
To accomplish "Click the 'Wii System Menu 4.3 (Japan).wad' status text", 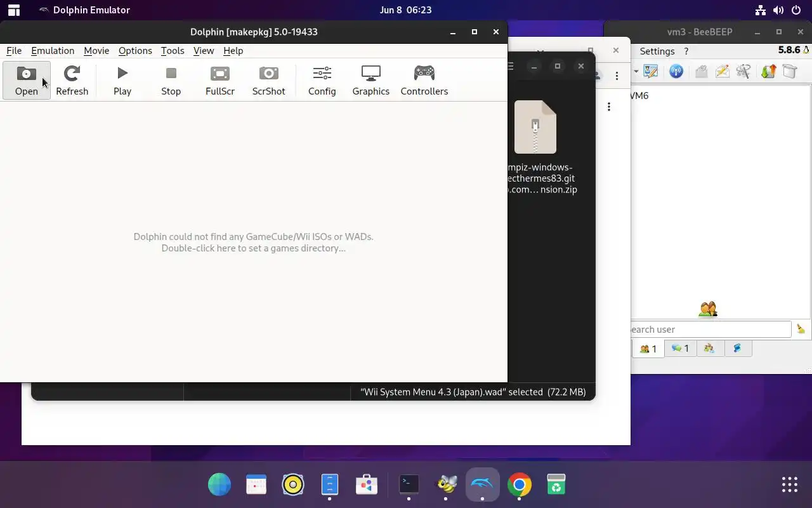I will tap(473, 392).
